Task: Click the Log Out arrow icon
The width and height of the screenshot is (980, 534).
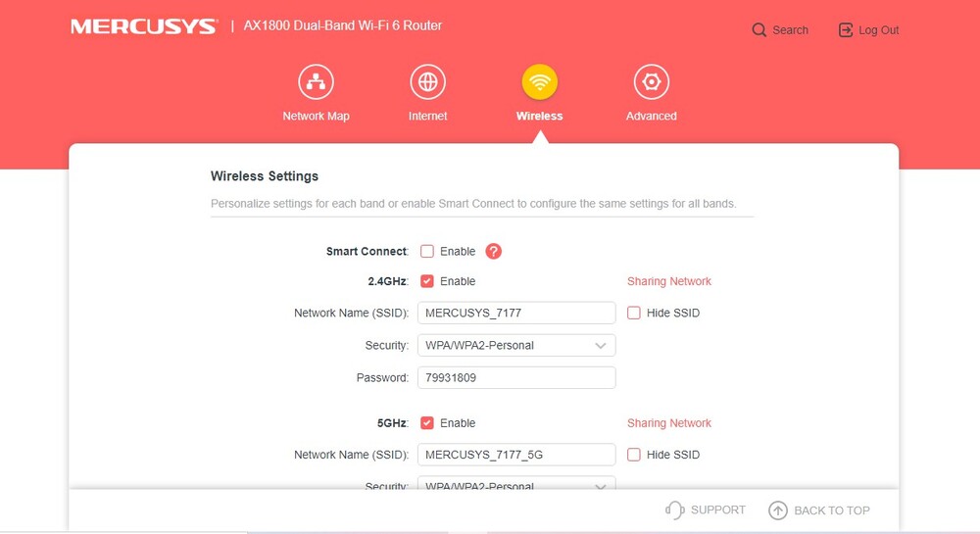Action: pyautogui.click(x=845, y=30)
